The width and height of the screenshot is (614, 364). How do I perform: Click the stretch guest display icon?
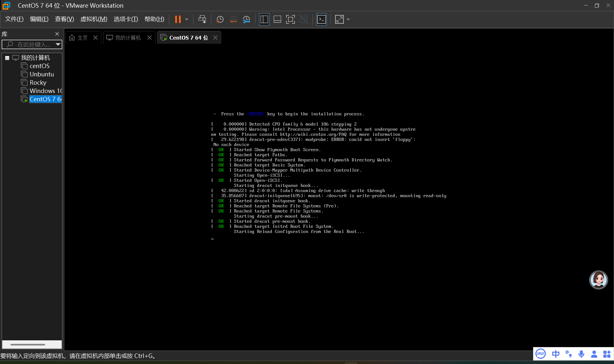pos(339,19)
